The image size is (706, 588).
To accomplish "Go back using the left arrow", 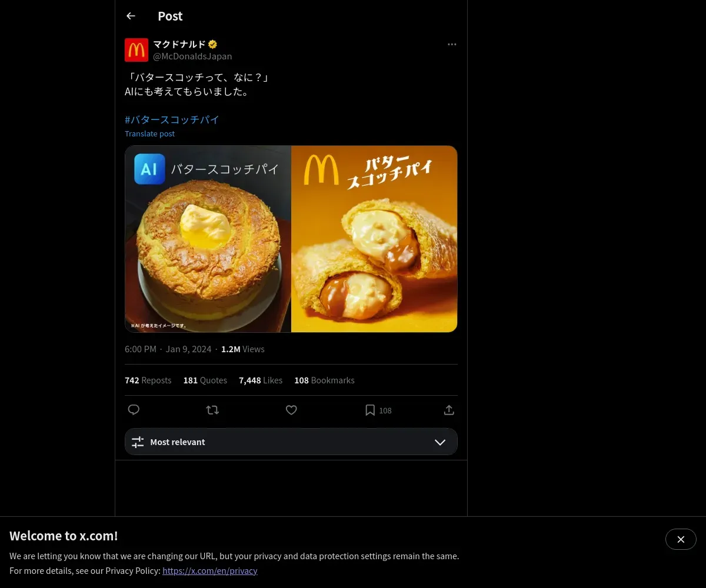I will pyautogui.click(x=131, y=16).
